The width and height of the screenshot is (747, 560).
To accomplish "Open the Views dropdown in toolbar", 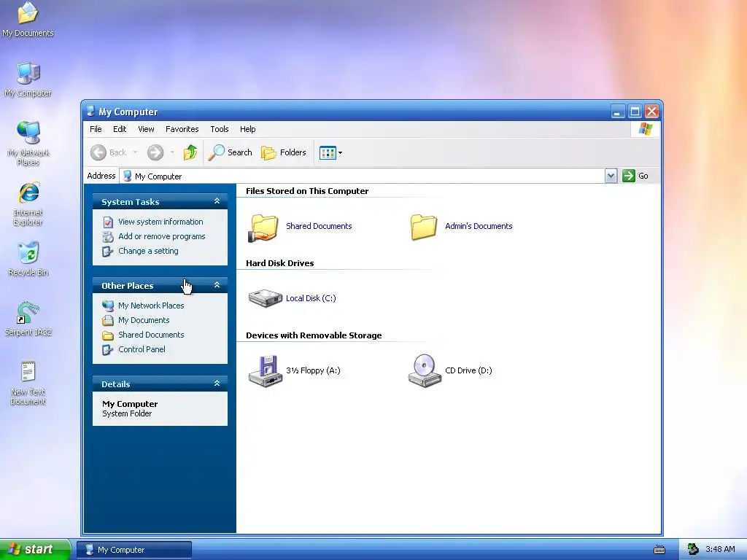I will pos(330,153).
